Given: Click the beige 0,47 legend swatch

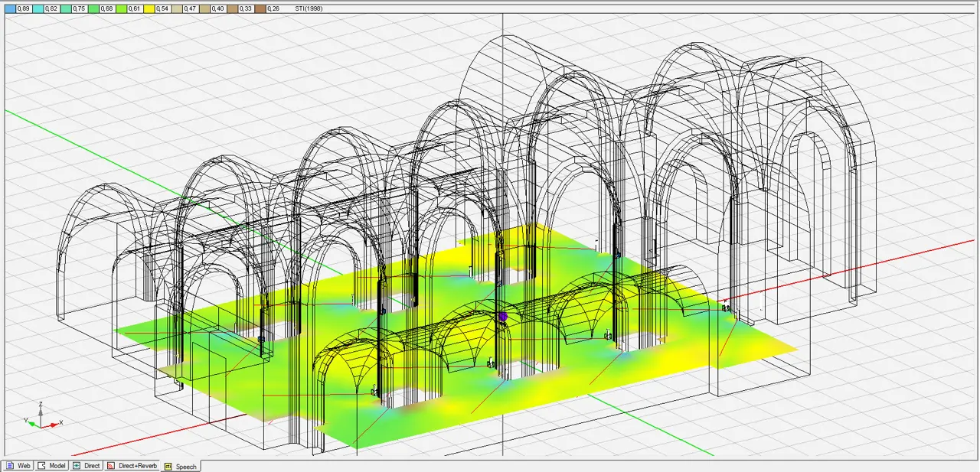Looking at the screenshot, I should click(x=176, y=8).
